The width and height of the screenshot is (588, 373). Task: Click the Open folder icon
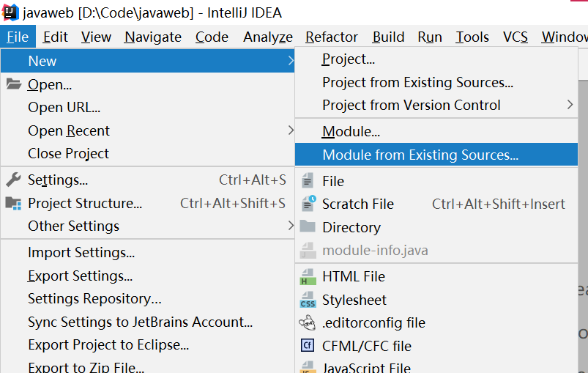[14, 84]
